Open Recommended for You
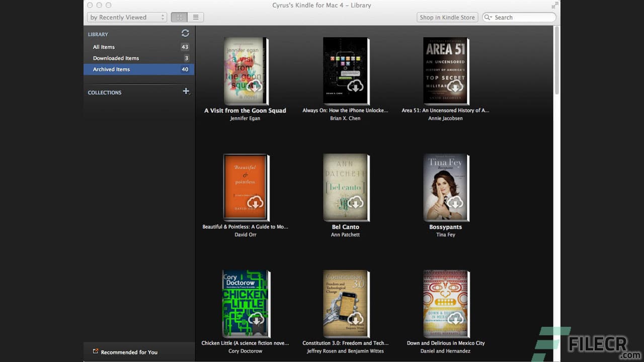The height and width of the screenshot is (362, 644). [129, 352]
